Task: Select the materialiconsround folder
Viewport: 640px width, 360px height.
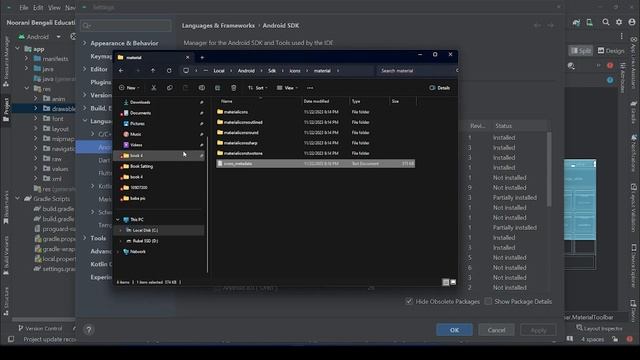Action: [315, 133]
